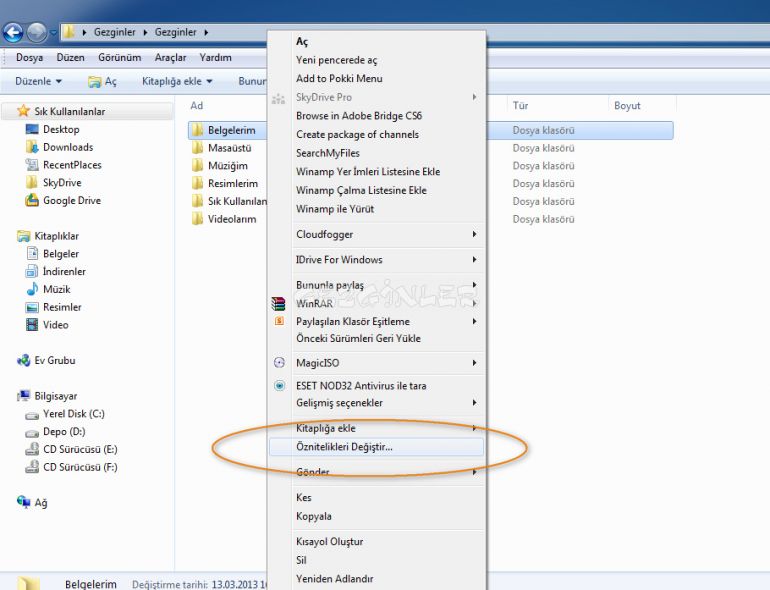Choose Add to Pokki Menu
770x590 pixels.
coord(339,79)
